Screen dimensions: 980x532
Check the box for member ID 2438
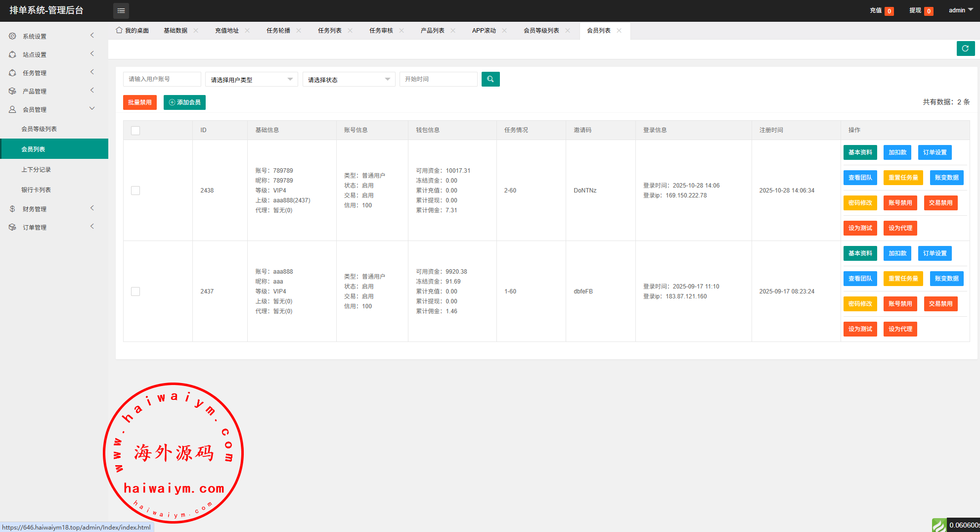pos(135,191)
